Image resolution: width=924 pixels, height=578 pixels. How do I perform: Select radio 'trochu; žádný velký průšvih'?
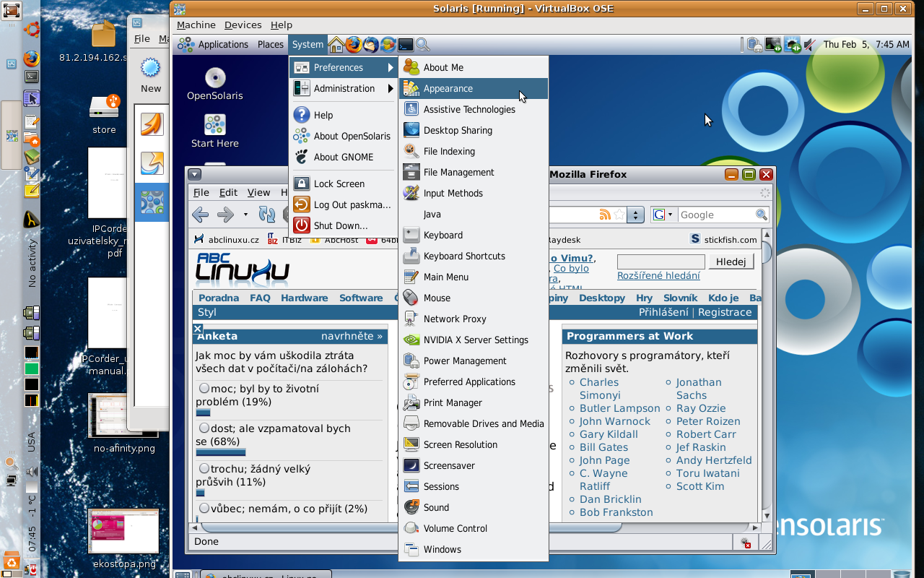[204, 469]
